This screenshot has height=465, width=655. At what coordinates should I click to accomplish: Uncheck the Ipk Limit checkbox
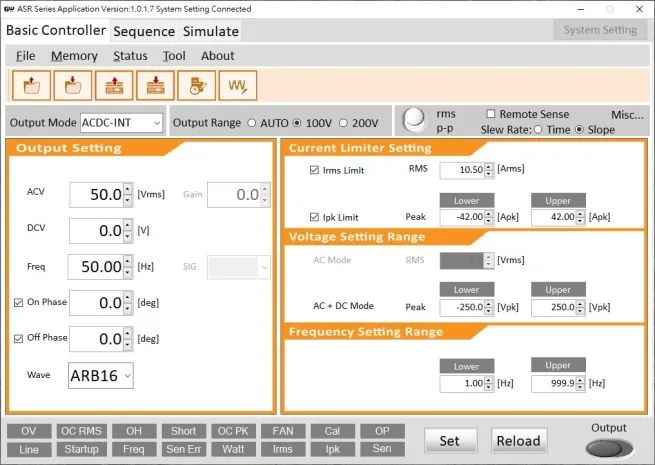pos(314,217)
